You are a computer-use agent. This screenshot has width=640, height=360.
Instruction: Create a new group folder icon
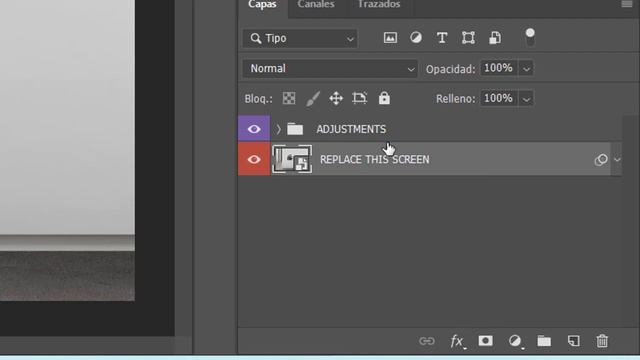544,341
